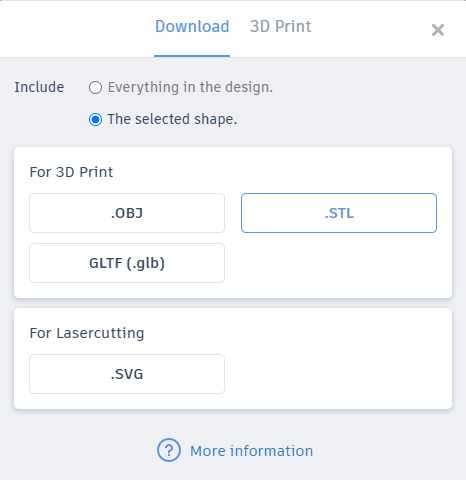The height and width of the screenshot is (480, 466).
Task: Click the blue underline beneath Download tab
Action: point(192,56)
